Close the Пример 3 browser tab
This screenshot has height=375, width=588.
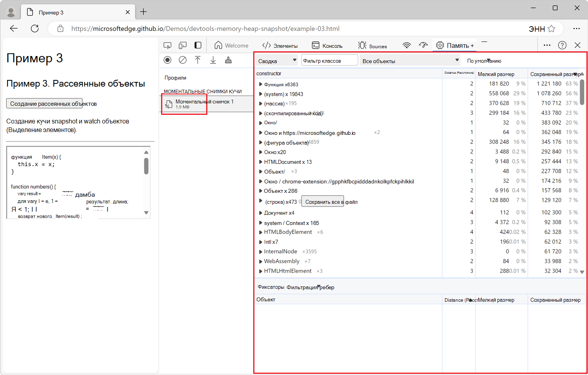point(127,12)
